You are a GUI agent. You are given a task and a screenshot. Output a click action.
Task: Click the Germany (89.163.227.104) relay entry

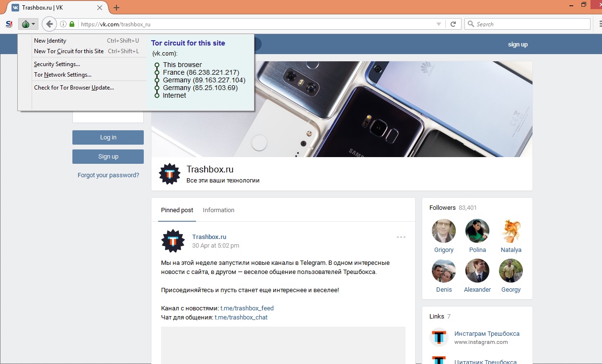click(204, 80)
